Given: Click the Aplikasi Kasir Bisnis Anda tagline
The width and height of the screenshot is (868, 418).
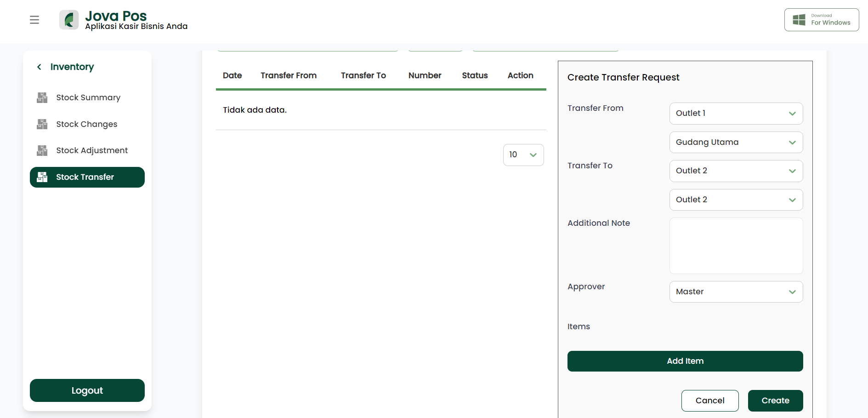Looking at the screenshot, I should tap(136, 26).
